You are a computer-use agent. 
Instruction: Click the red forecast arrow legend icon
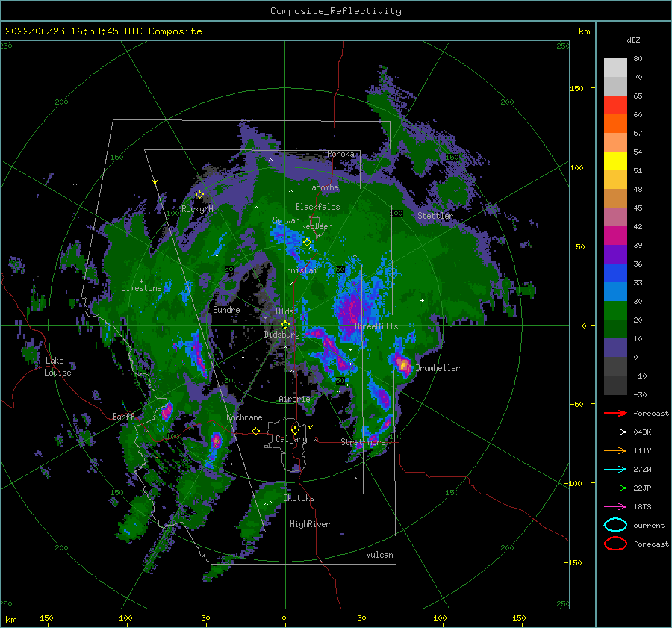(x=615, y=413)
